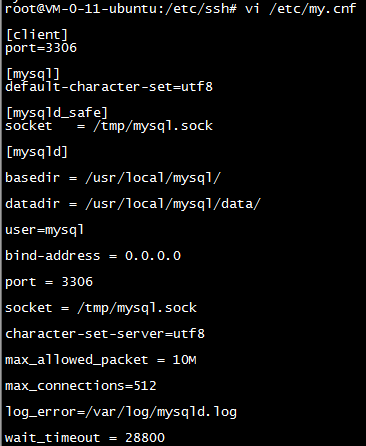This screenshot has width=366, height=446.
Task: Click the port = 3306 line
Action: 49,282
